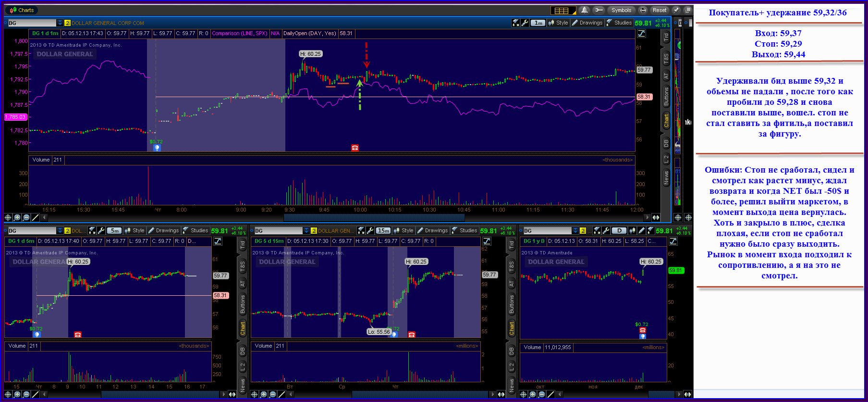
Task: Click zoom-in magnifier below the main chart
Action: click(x=17, y=217)
